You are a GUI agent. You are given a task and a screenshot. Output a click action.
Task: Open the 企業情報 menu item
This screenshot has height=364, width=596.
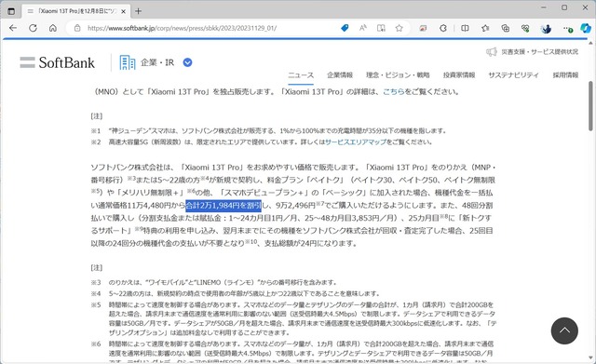coord(340,74)
